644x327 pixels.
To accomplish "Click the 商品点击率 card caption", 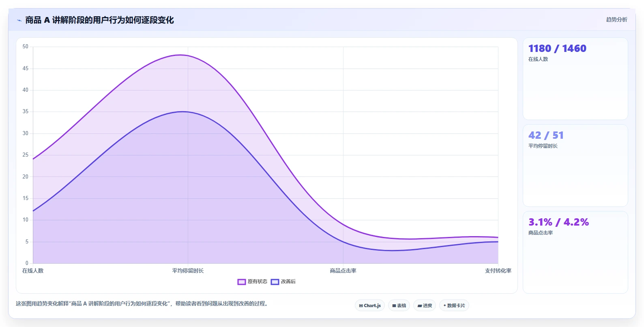I will pos(541,233).
